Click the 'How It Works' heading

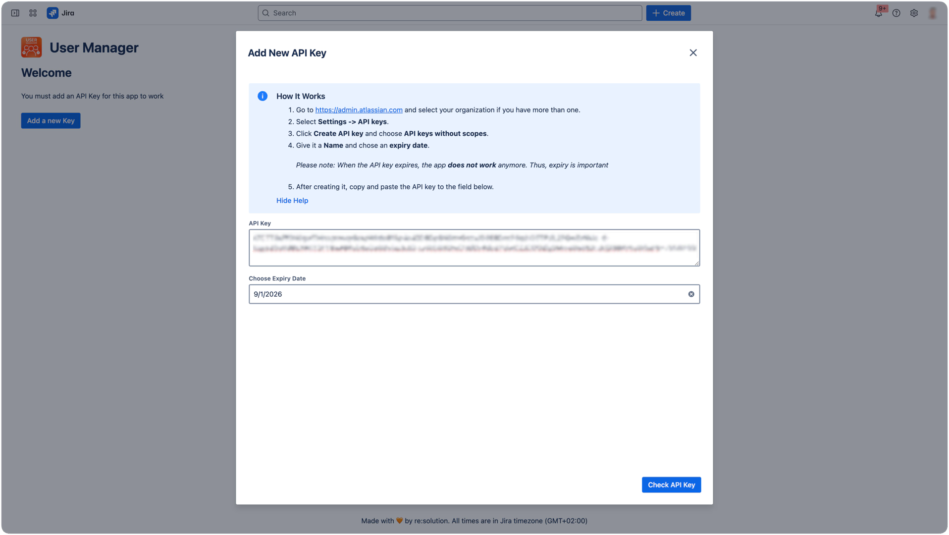[x=301, y=96]
